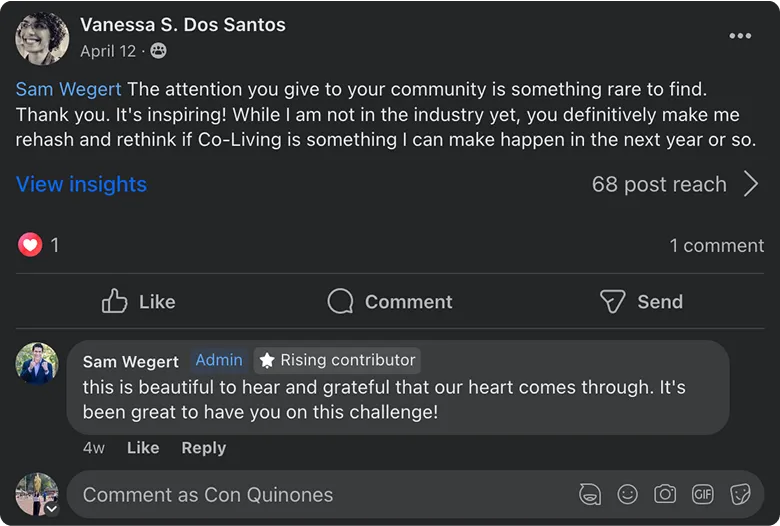Like Sam Wegert's comment

[x=143, y=448]
